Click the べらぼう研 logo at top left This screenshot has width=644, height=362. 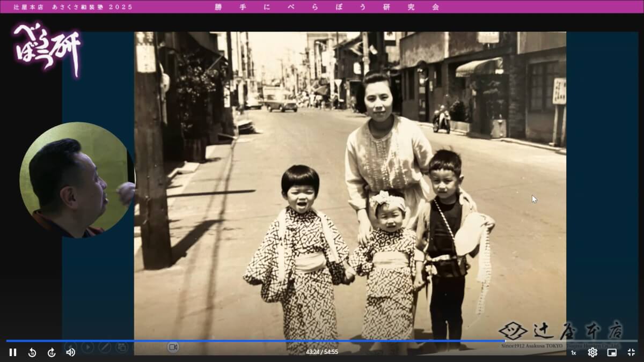pyautogui.click(x=47, y=48)
